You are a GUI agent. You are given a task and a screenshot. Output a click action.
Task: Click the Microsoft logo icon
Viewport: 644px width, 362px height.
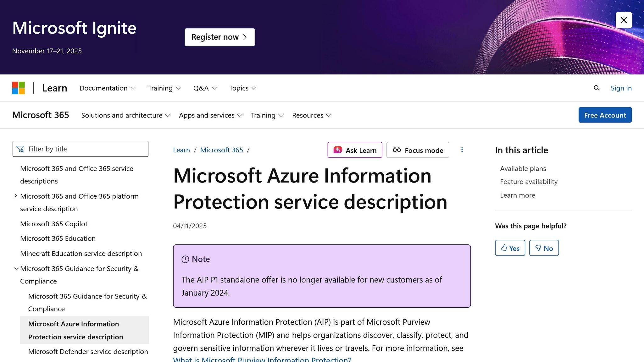pyautogui.click(x=19, y=88)
